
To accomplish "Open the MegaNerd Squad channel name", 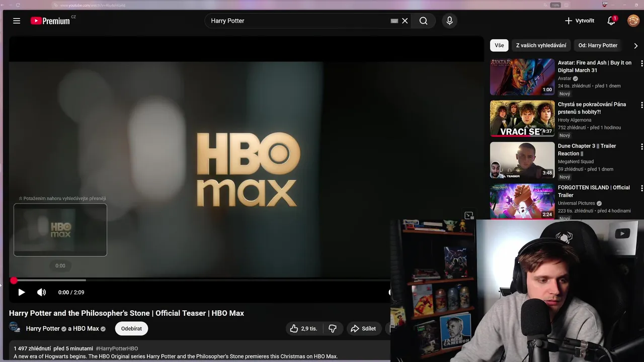I will click(x=576, y=161).
